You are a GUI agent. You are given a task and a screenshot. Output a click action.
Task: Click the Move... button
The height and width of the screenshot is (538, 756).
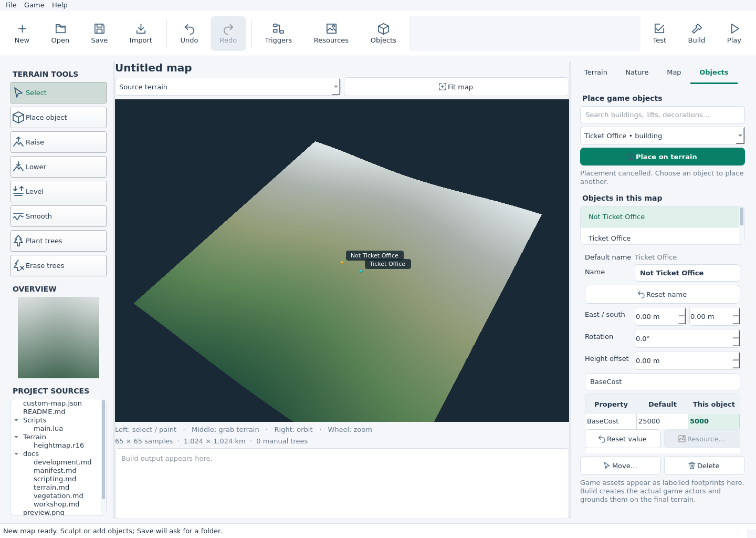[621, 466]
